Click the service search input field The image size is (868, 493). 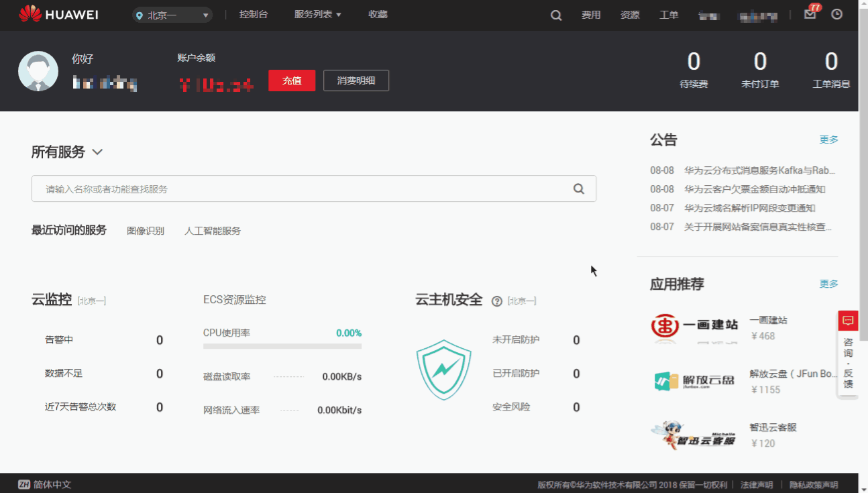[x=302, y=188]
